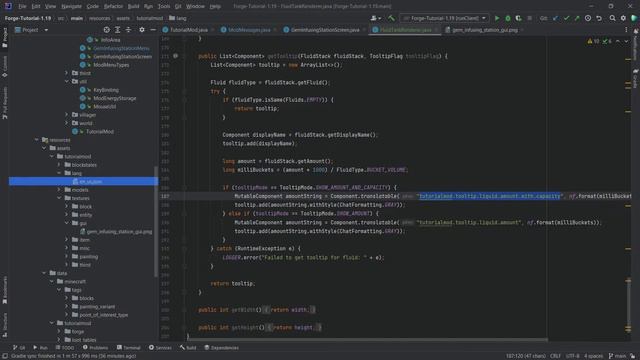Open the Refactor menu
The image size is (640, 360).
113,6
